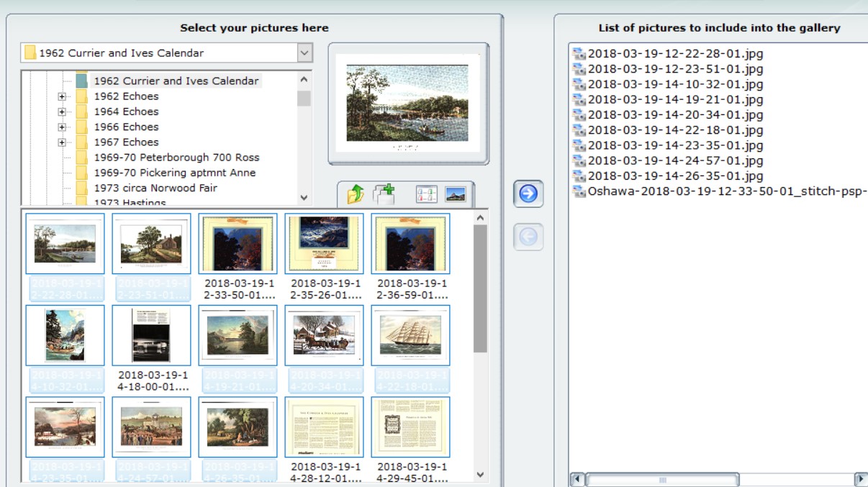868x487 pixels.
Task: Expand the 1962 Echoes folder
Action: coord(62,96)
